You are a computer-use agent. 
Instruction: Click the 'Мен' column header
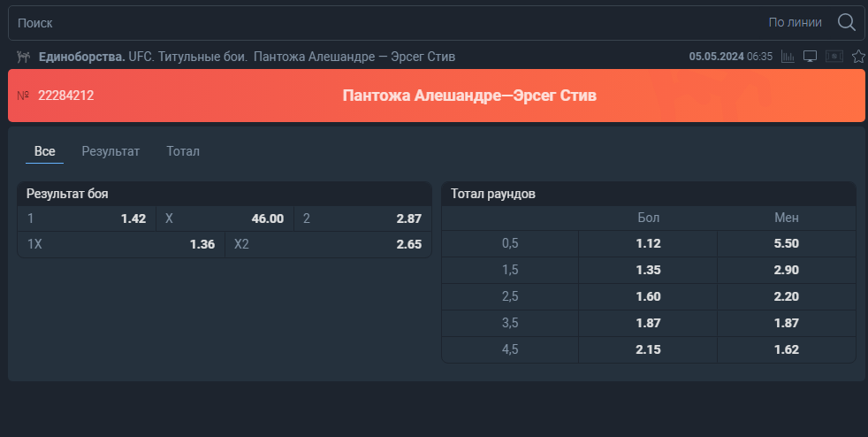point(786,218)
